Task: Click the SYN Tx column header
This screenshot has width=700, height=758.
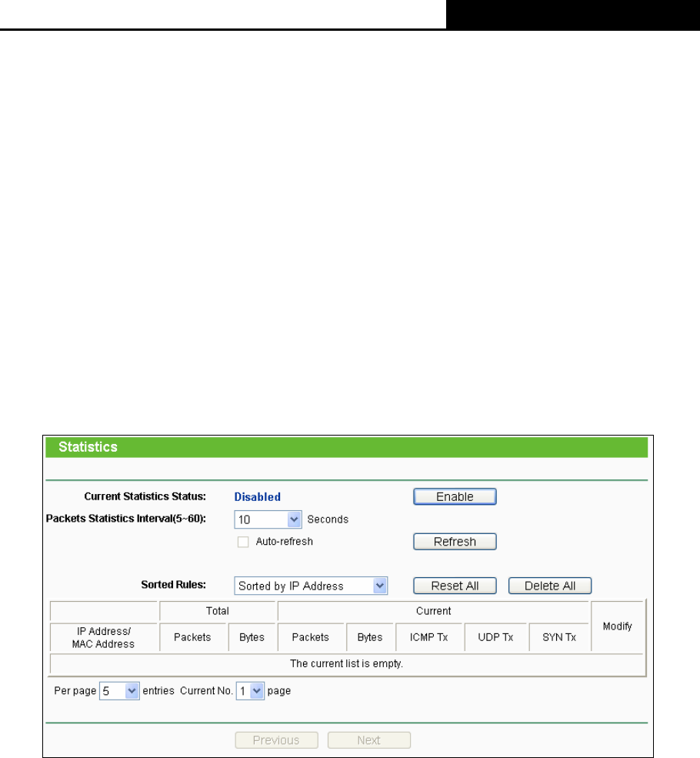Action: point(559,637)
